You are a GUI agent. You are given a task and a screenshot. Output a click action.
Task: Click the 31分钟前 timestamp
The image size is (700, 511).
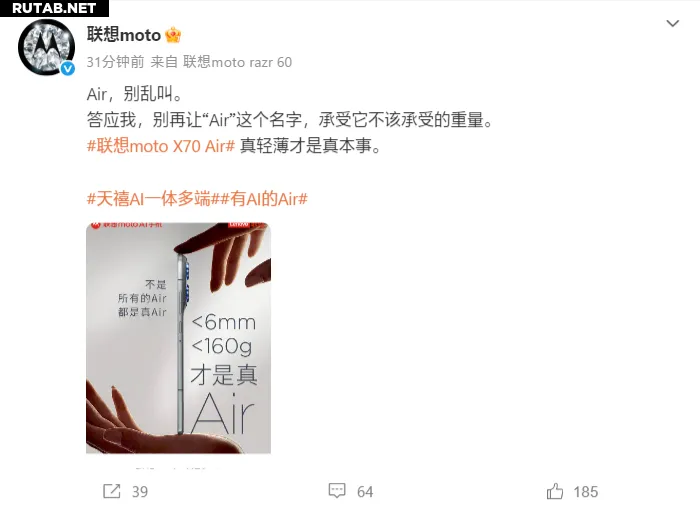(x=116, y=62)
